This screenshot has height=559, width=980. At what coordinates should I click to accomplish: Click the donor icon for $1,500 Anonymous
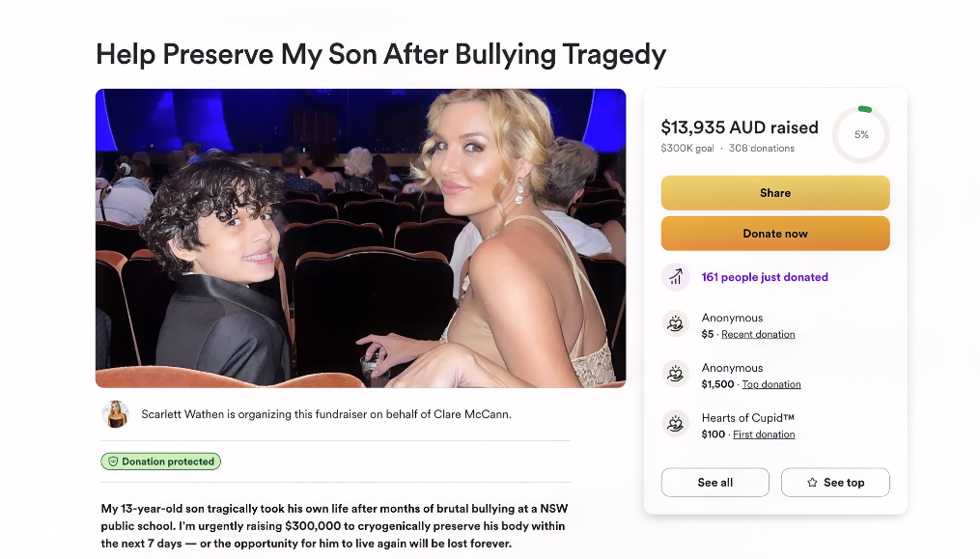pyautogui.click(x=675, y=374)
